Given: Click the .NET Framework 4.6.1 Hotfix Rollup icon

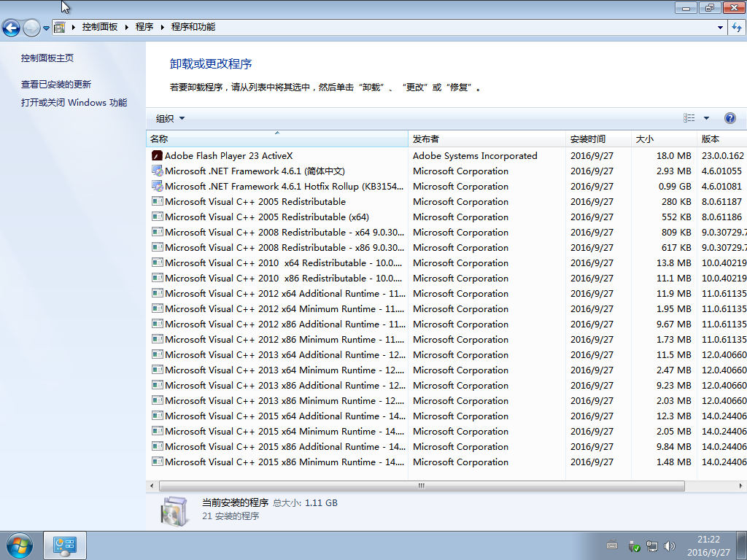Looking at the screenshot, I should click(158, 186).
